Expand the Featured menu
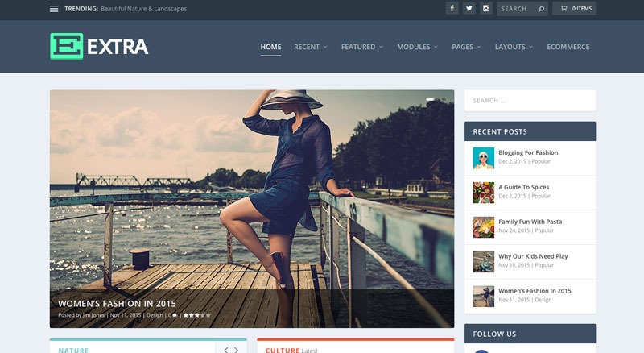Screen dimensions: 644x353 pyautogui.click(x=361, y=47)
